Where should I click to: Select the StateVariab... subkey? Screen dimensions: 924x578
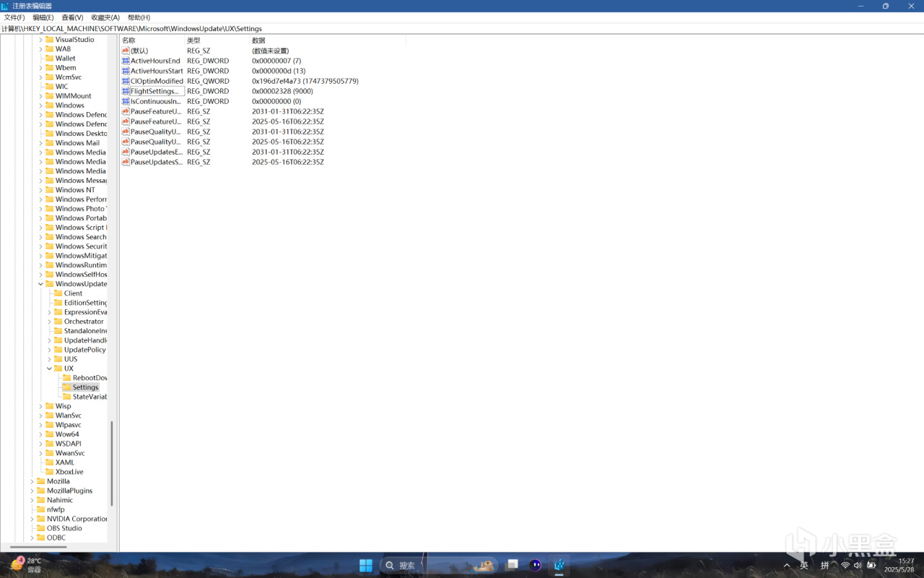point(90,397)
